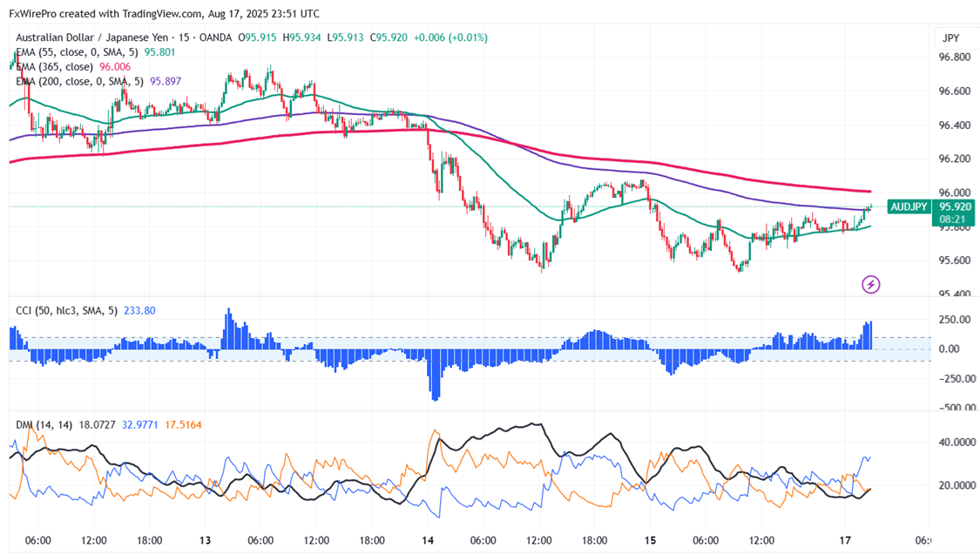Click the 96.800 price axis label

click(x=955, y=57)
